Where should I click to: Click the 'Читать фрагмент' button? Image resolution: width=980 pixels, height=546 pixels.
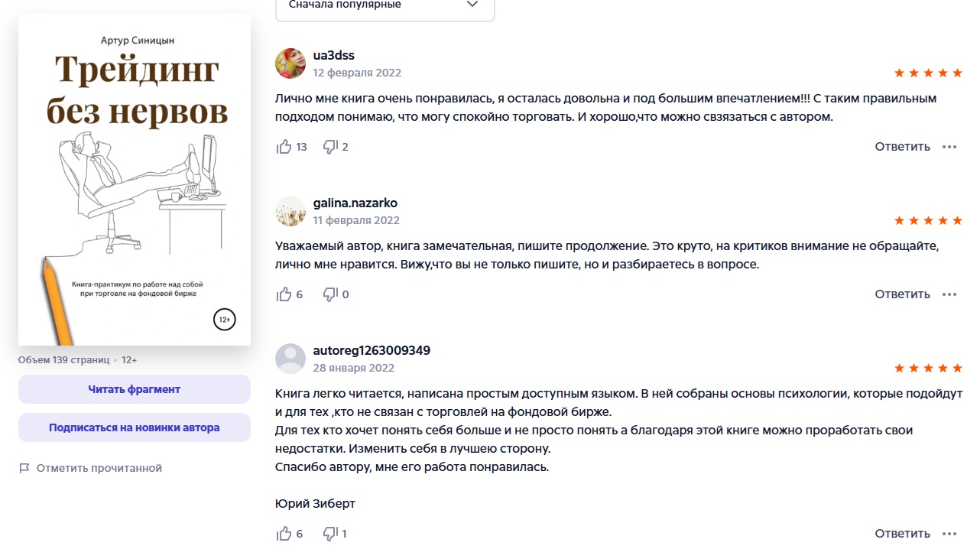[135, 389]
